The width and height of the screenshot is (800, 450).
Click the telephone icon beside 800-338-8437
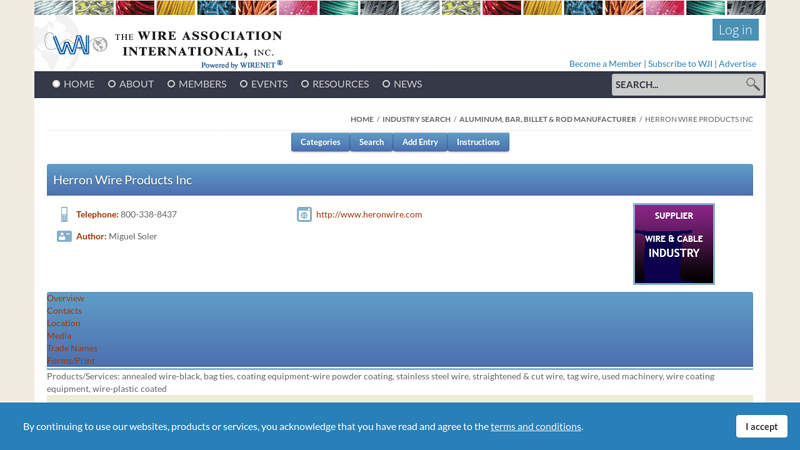click(64, 214)
